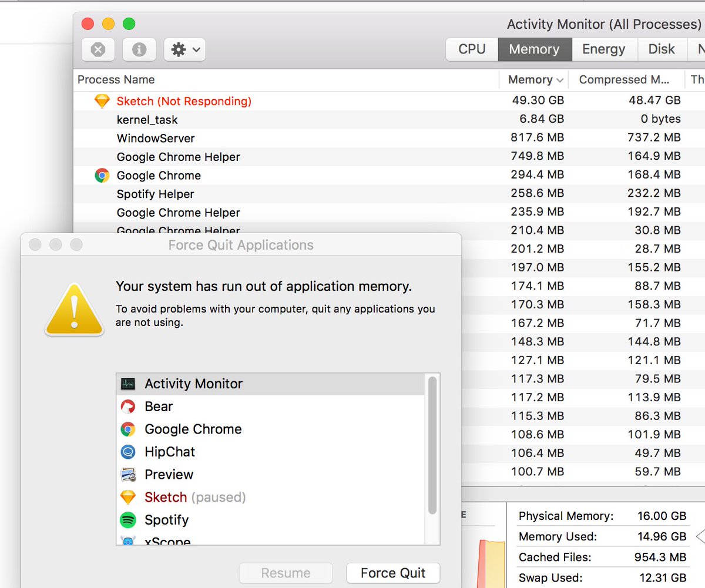This screenshot has width=705, height=588.
Task: Click the 294.4 MB memory cell
Action: pos(537,175)
